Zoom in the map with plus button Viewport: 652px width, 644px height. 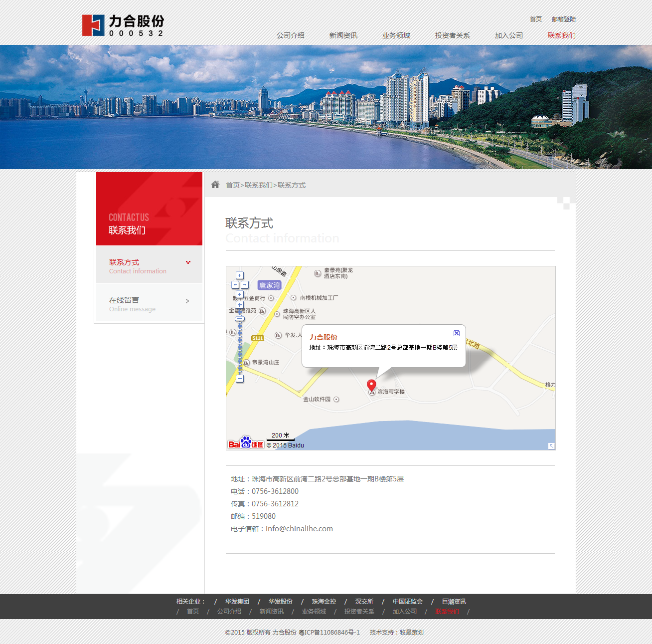point(240,305)
